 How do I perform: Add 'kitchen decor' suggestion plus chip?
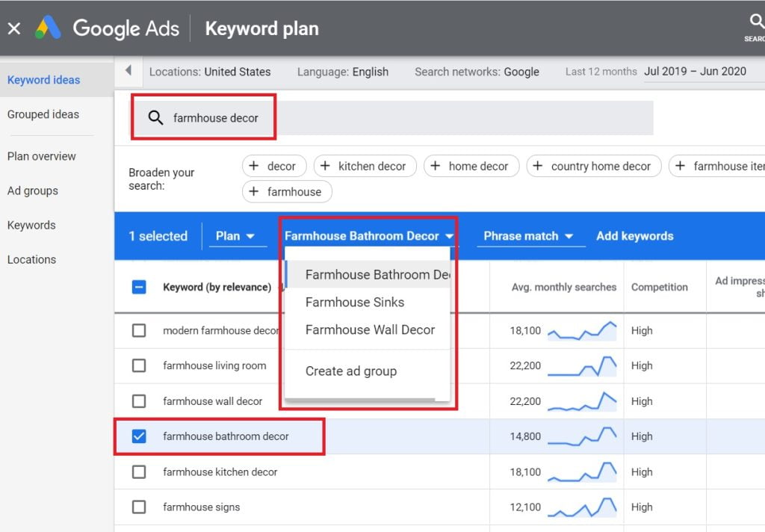[x=364, y=166]
